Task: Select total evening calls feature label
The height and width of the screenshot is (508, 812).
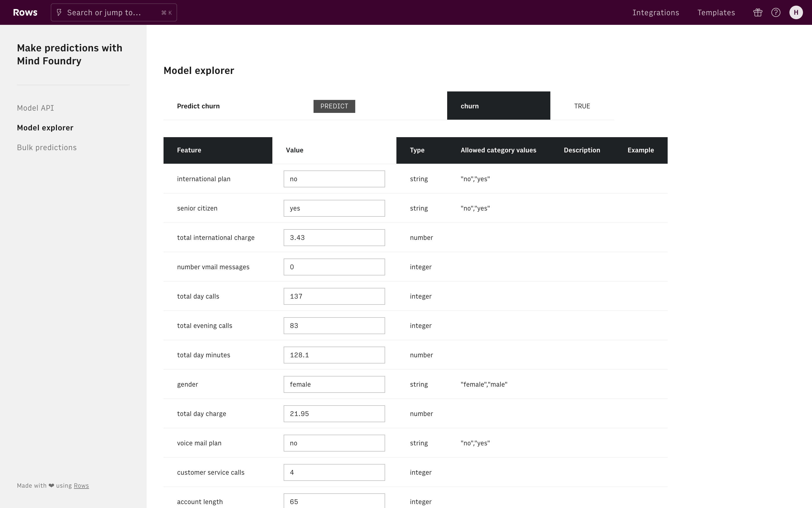Action: (x=205, y=326)
